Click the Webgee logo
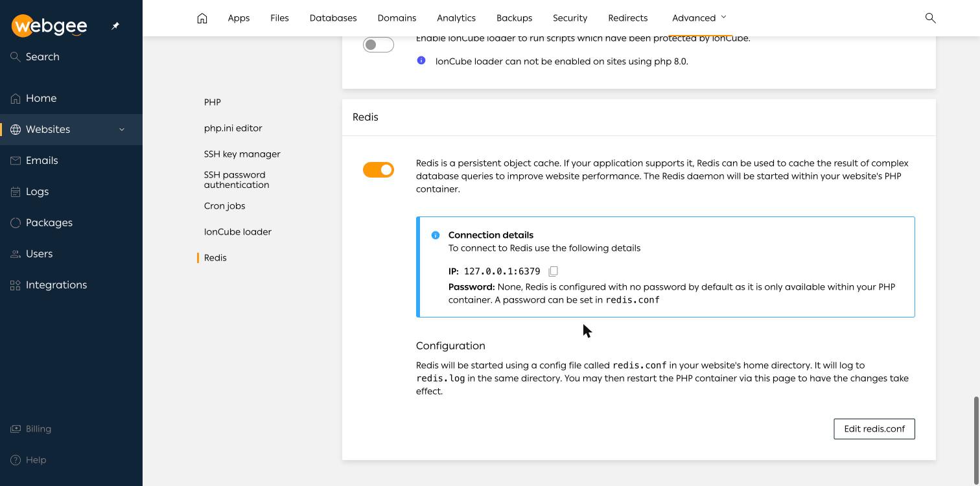980x486 pixels. [49, 26]
